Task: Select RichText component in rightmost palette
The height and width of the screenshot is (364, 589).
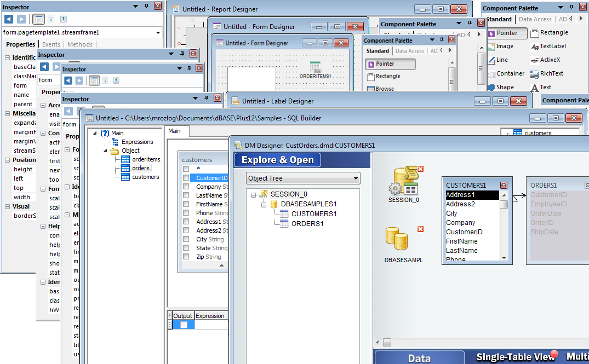Action: coord(547,73)
